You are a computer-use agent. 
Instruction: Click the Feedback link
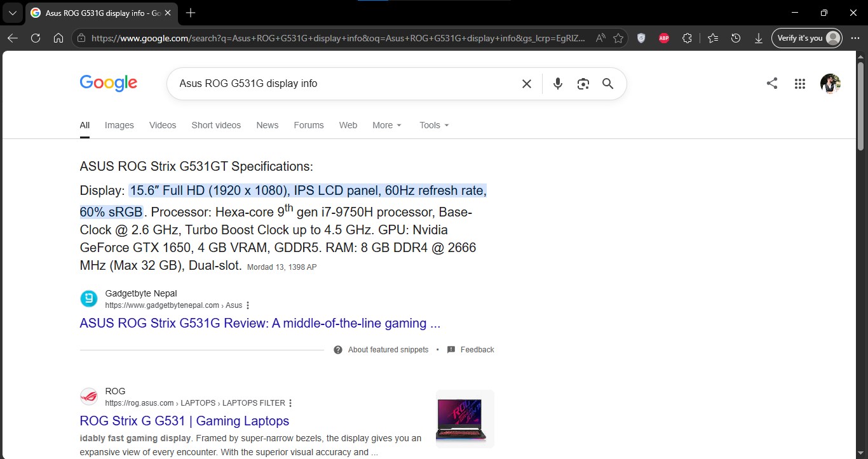point(471,350)
